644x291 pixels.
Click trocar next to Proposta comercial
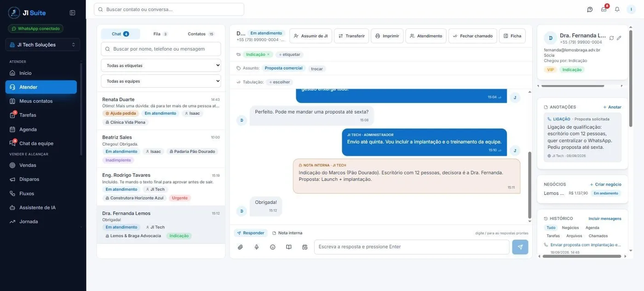pos(317,69)
